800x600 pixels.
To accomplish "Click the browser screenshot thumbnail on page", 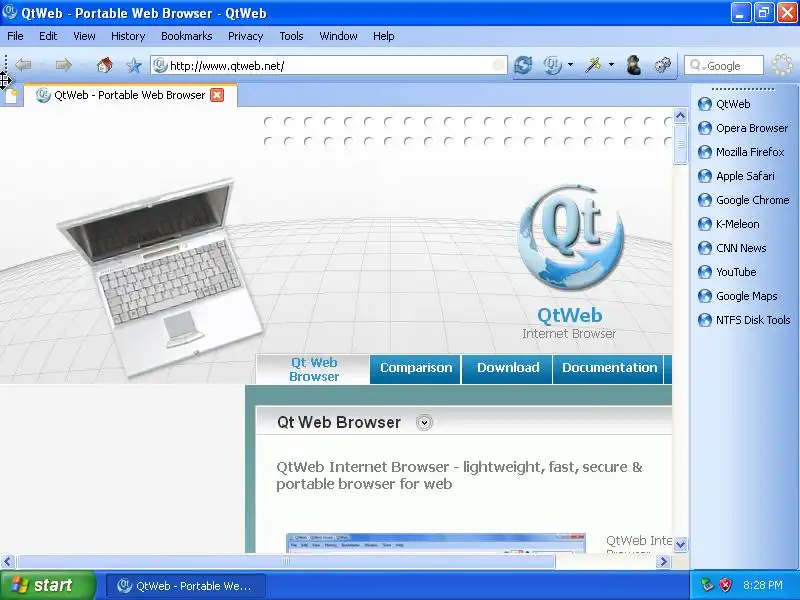I will coord(436,543).
